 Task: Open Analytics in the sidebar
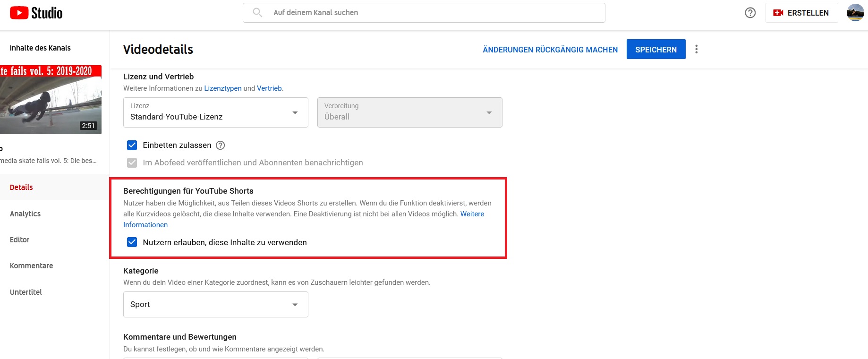point(26,214)
